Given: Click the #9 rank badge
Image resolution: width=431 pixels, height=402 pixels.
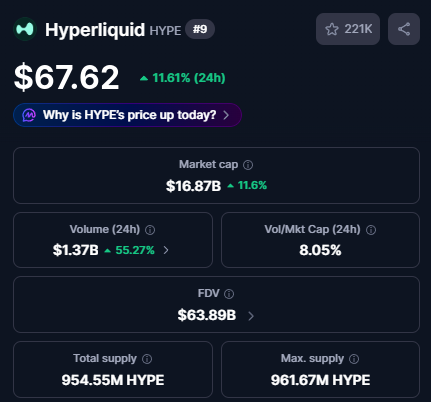Looking at the screenshot, I should tap(200, 29).
